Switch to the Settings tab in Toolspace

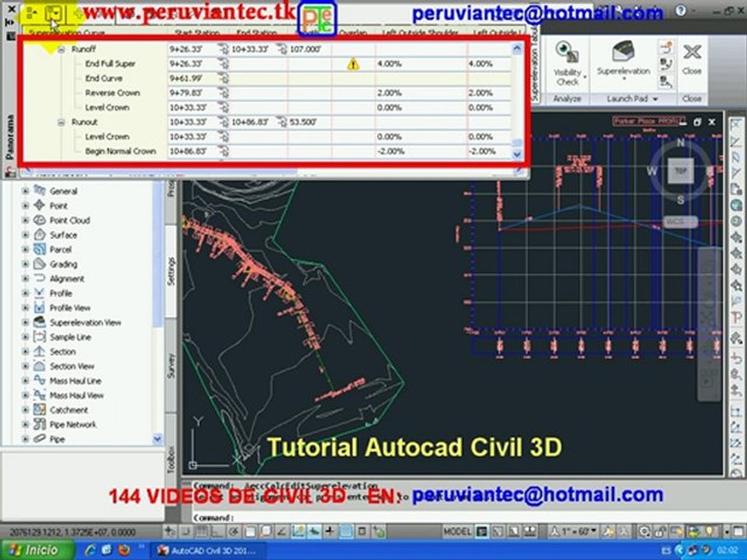[x=171, y=271]
